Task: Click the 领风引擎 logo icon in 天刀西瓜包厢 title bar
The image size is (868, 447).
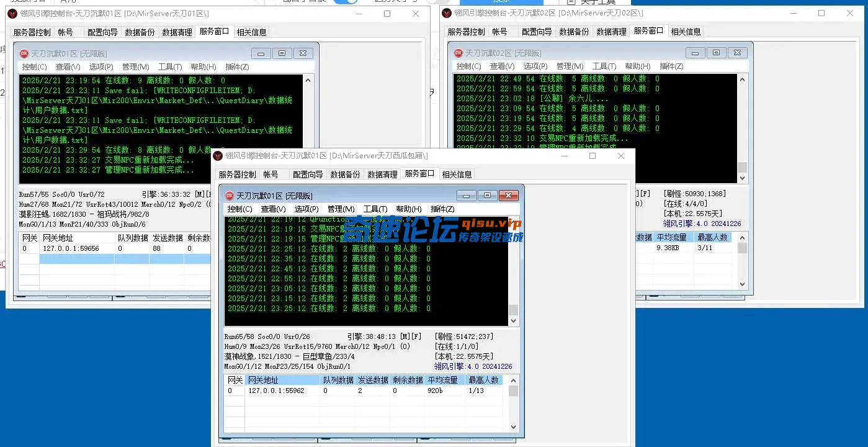Action: coord(218,156)
